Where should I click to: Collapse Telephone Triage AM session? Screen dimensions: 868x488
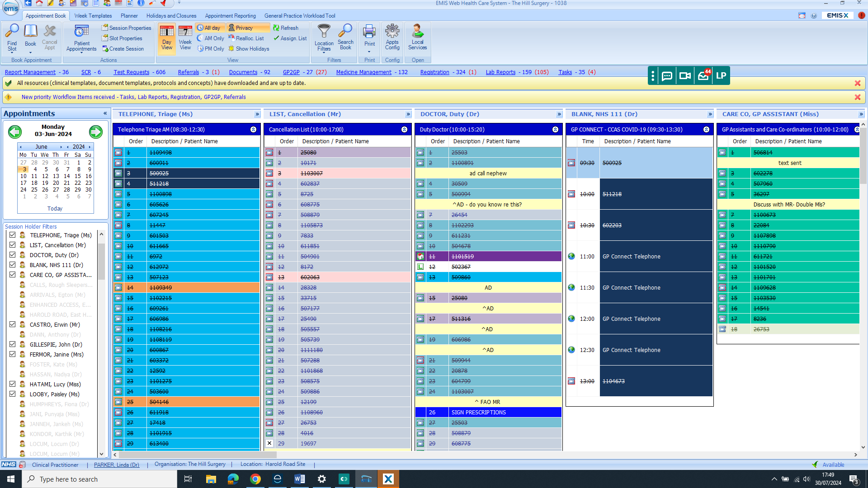253,130
